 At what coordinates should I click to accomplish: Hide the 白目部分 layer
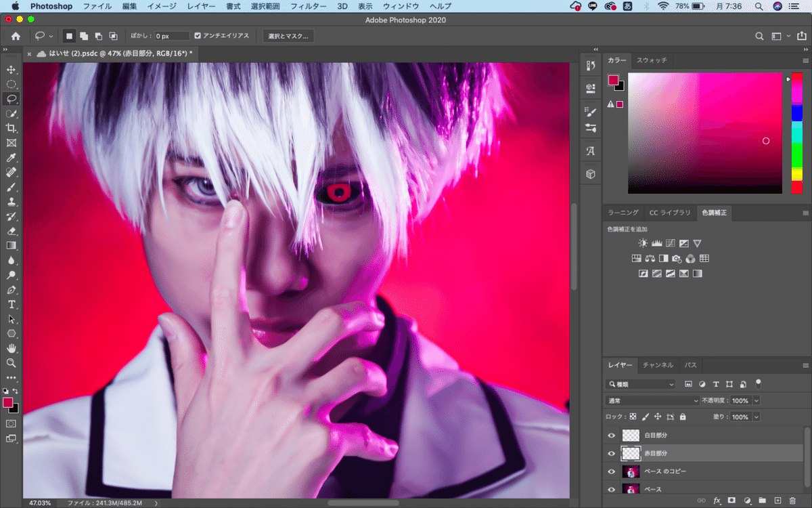click(612, 436)
